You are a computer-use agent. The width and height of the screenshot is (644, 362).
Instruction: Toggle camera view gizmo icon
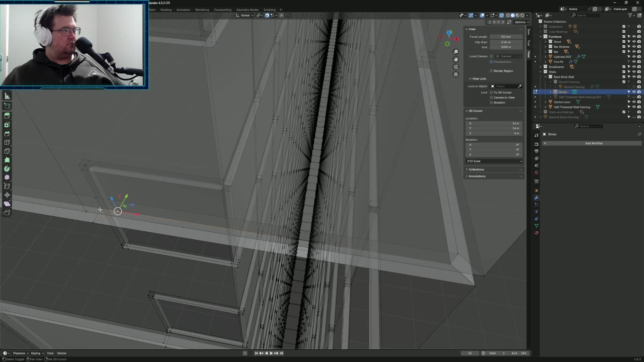(456, 67)
